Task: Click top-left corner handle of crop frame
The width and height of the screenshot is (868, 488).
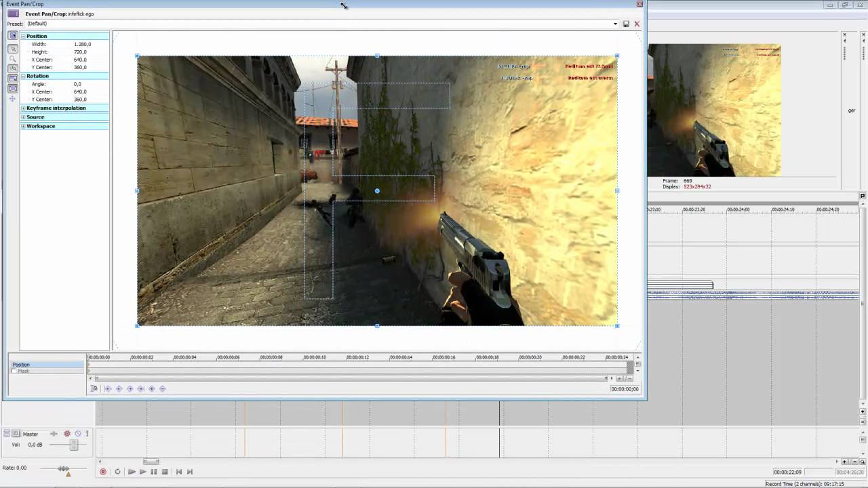Action: coord(138,56)
